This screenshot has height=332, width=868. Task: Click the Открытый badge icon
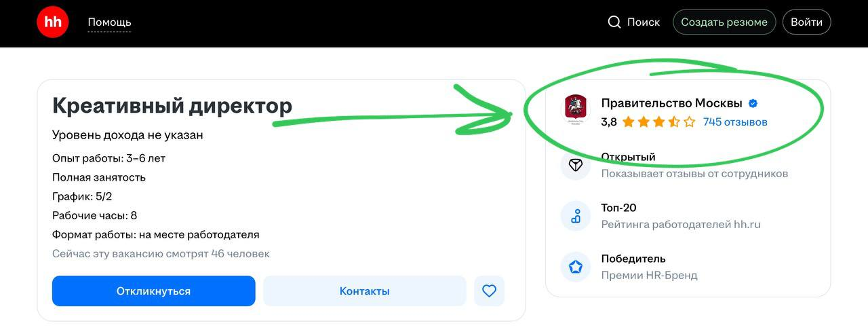click(576, 165)
